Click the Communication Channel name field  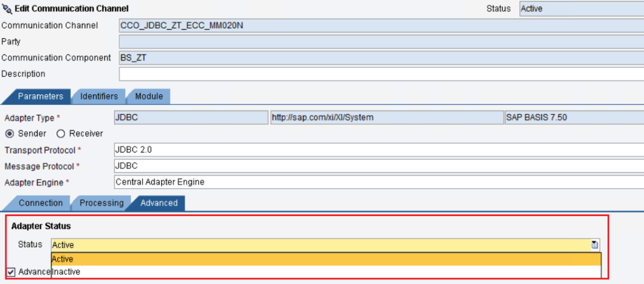pyautogui.click(x=382, y=26)
